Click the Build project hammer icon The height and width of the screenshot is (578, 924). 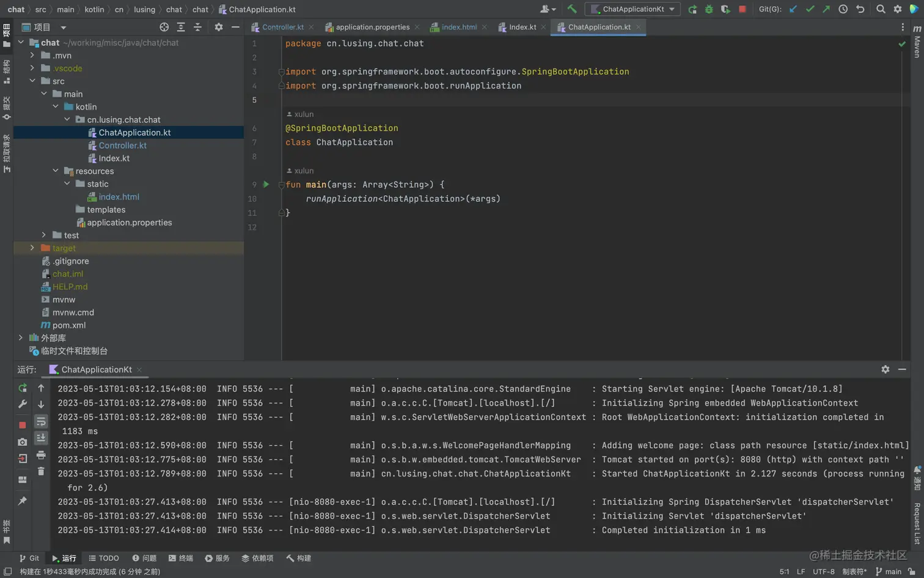[572, 9]
